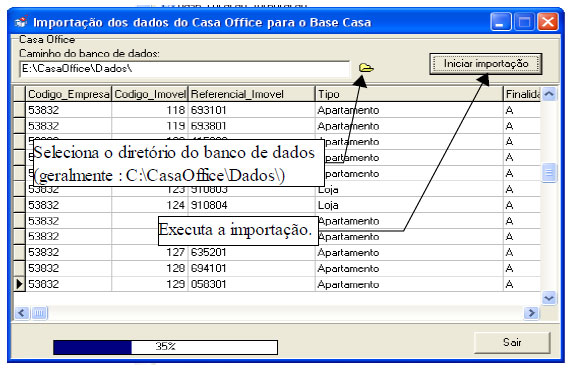This screenshot has height=372, width=572.
Task: Click the vertical scrollbar thumb
Action: pos(549,173)
